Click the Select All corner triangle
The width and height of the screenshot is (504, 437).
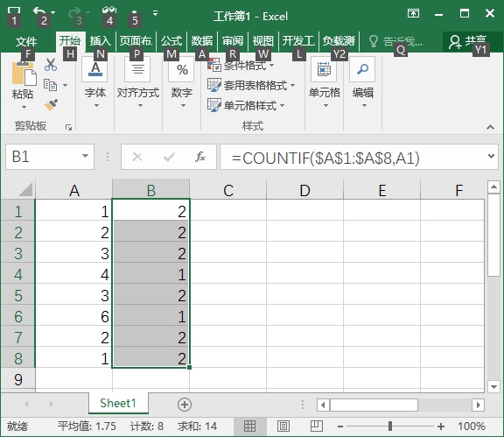tap(25, 189)
